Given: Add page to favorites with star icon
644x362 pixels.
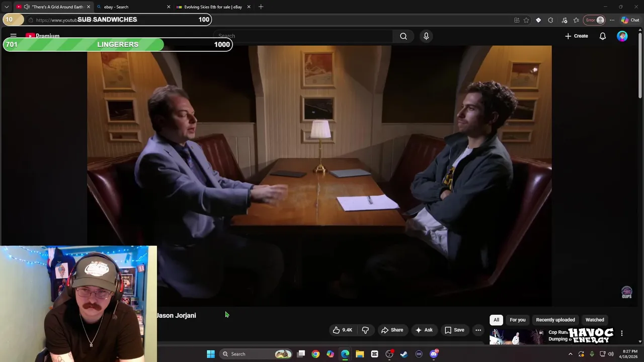Looking at the screenshot, I should [x=526, y=20].
